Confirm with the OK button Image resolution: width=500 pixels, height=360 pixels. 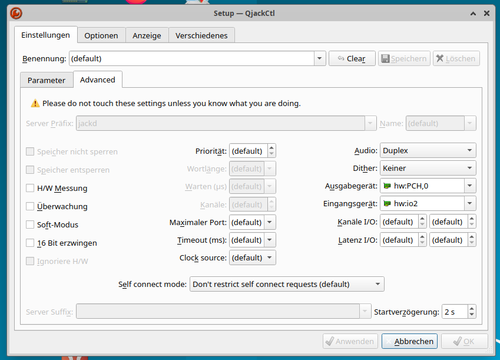coord(464,341)
